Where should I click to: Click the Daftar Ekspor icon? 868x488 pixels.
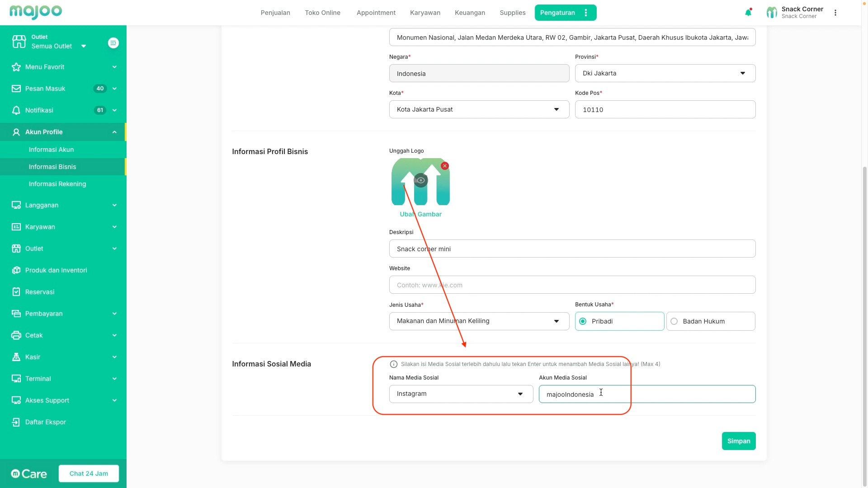(16, 422)
